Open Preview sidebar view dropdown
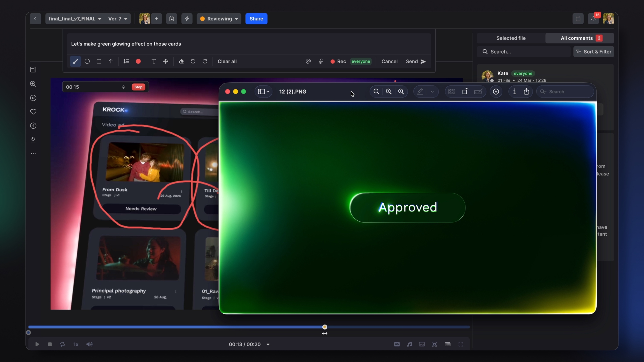The width and height of the screenshot is (644, 362). tap(263, 92)
